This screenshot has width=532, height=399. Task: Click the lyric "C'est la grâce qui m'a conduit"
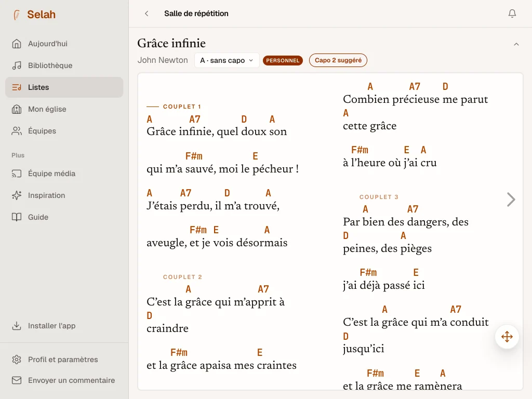[x=416, y=322]
